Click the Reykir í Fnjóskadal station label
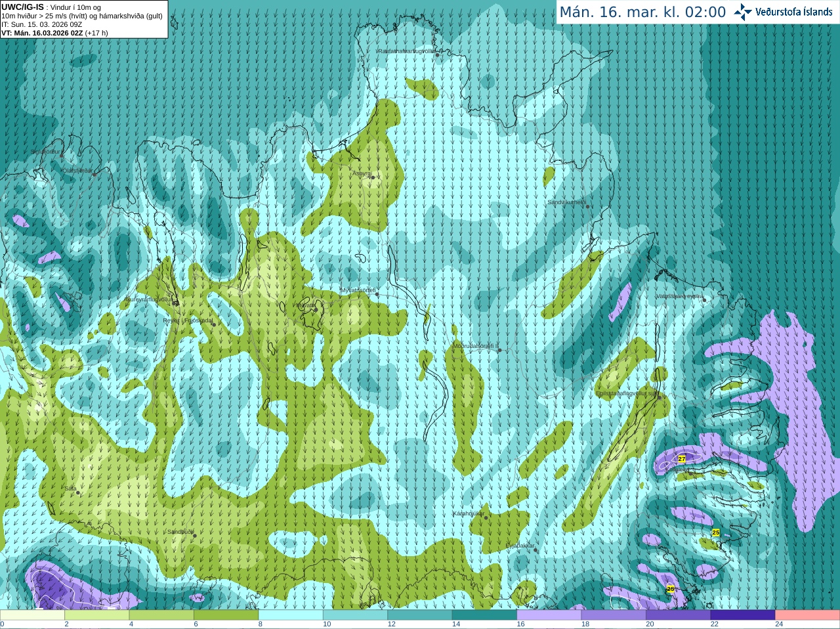Image resolution: width=840 pixels, height=629 pixels. 188,320
